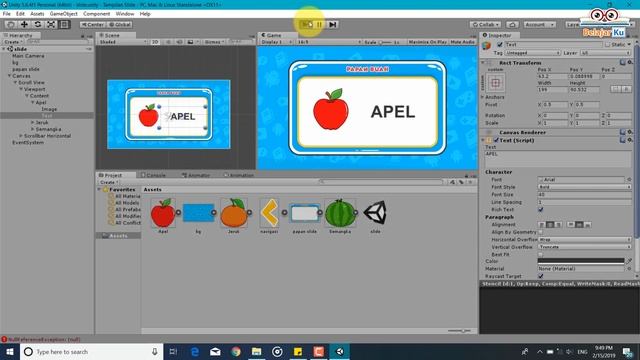This screenshot has width=640, height=360.
Task: Open Scene view effects image icon
Action: [x=191, y=42]
